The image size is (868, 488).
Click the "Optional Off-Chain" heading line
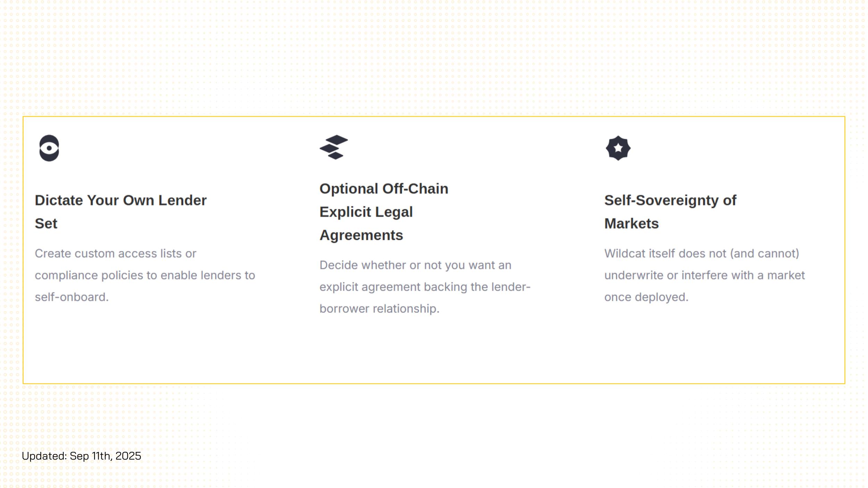coord(384,189)
